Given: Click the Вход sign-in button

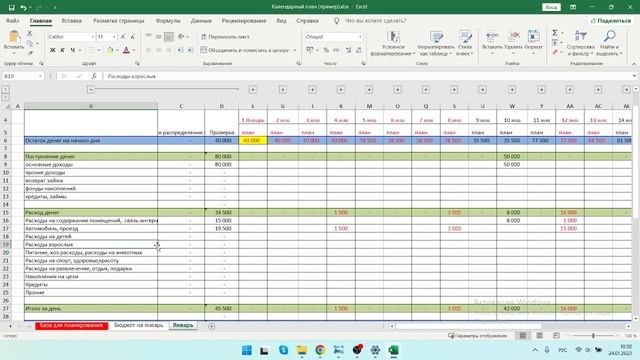Looking at the screenshot, I should [x=551, y=7].
